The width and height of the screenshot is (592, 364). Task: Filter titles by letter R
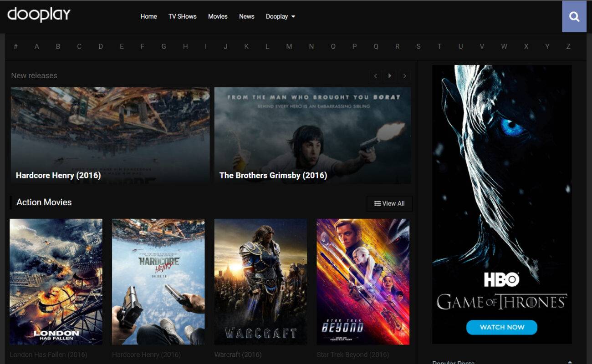(398, 46)
